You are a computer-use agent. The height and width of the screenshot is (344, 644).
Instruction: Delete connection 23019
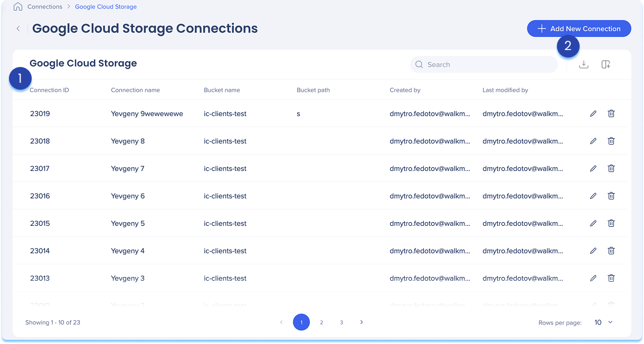[611, 113]
